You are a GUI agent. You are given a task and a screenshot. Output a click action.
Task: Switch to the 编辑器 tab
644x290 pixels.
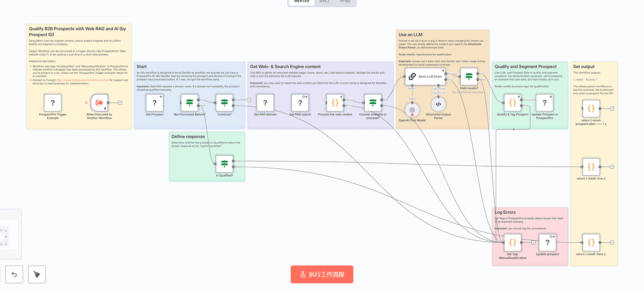pos(301,2)
